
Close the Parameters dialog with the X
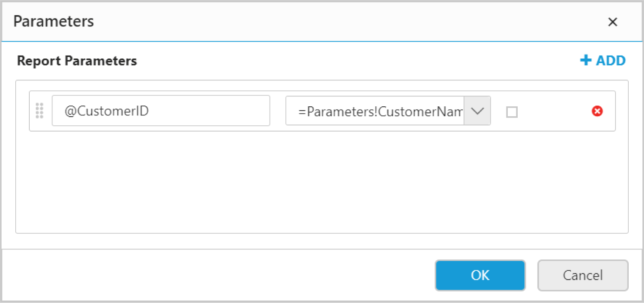(613, 22)
